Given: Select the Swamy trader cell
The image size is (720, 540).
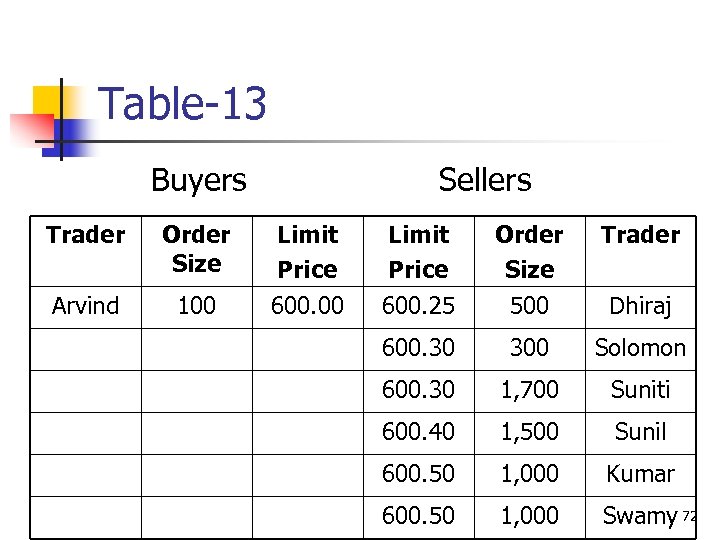Looking at the screenshot, I should click(x=639, y=516).
